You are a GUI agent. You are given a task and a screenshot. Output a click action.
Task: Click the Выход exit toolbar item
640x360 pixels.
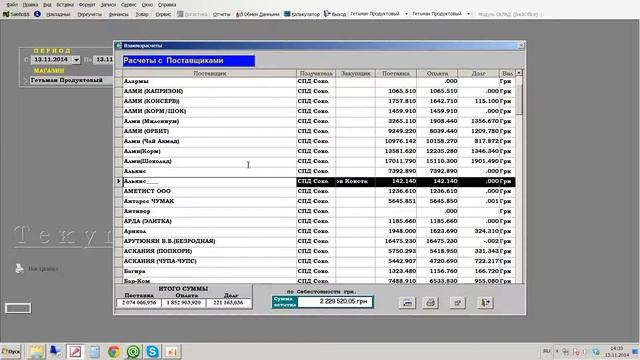click(x=335, y=14)
